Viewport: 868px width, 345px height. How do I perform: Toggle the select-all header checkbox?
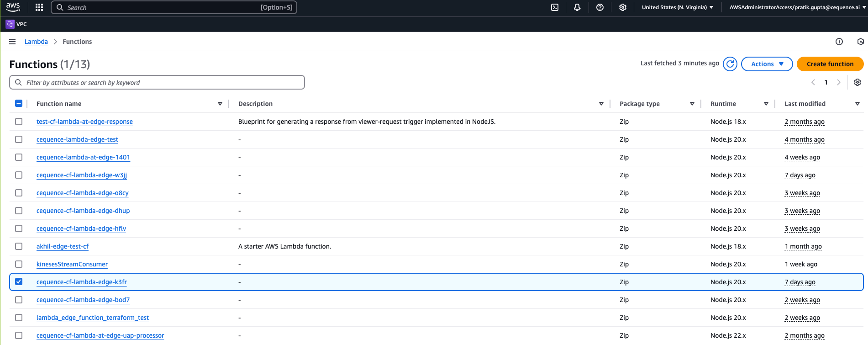tap(19, 103)
